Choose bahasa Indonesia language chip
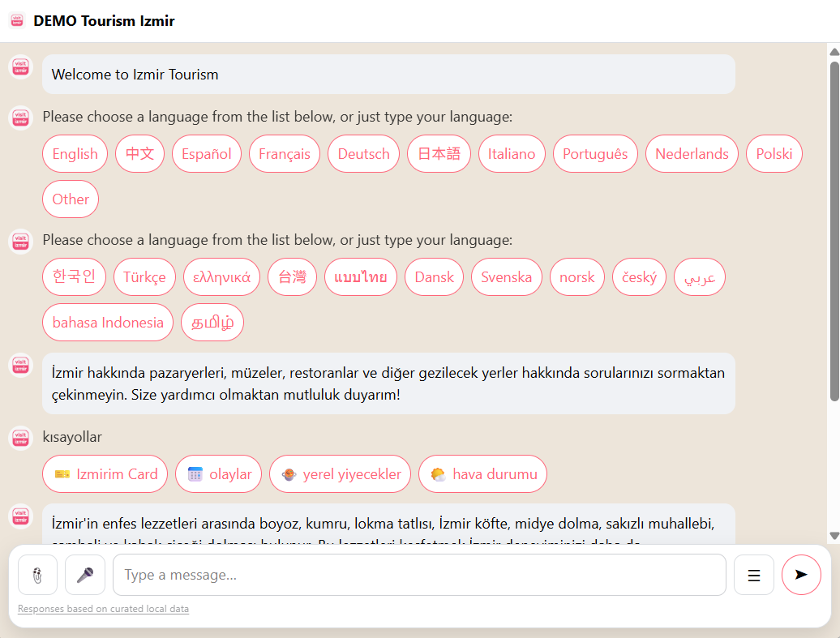This screenshot has width=840, height=638. [108, 323]
